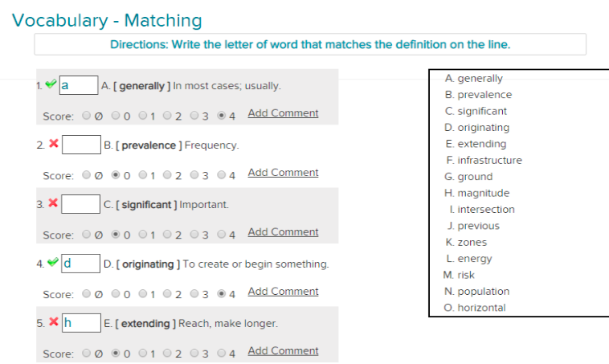Select score 2 for question 2
609x364 pixels.
coord(168,174)
